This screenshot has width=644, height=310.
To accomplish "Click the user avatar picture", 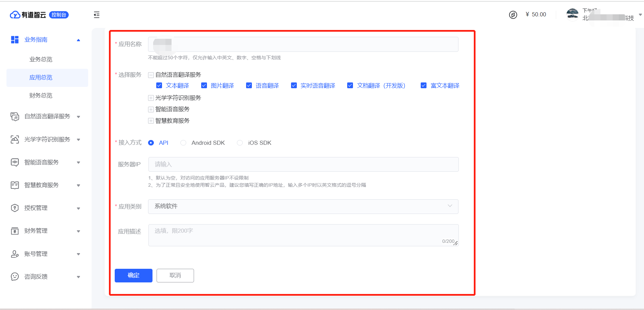I will click(572, 14).
